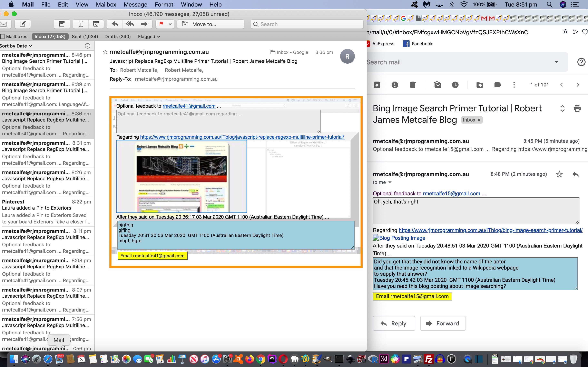Viewport: 588px width, 367px height.
Task: Click Gmail's Snooze clock icon
Action: [x=455, y=85]
